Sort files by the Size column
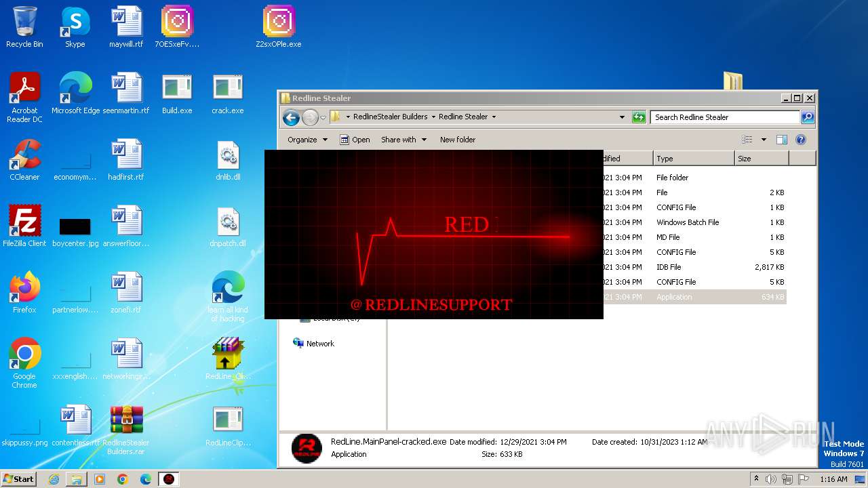The image size is (868, 488). [762, 159]
